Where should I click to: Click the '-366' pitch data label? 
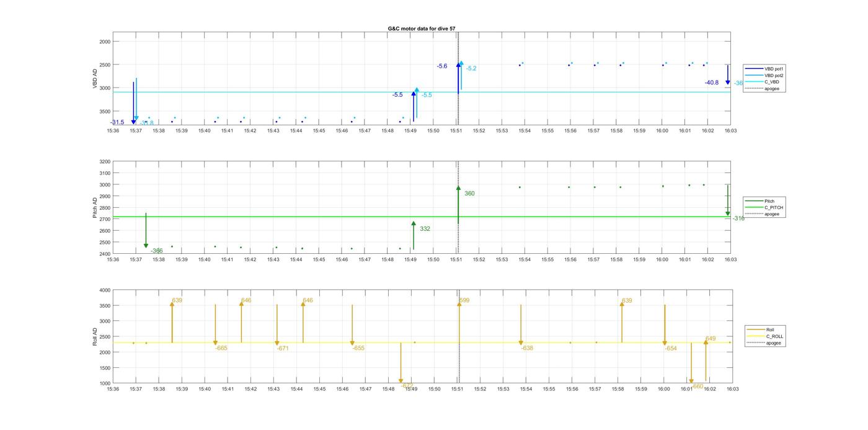[156, 251]
